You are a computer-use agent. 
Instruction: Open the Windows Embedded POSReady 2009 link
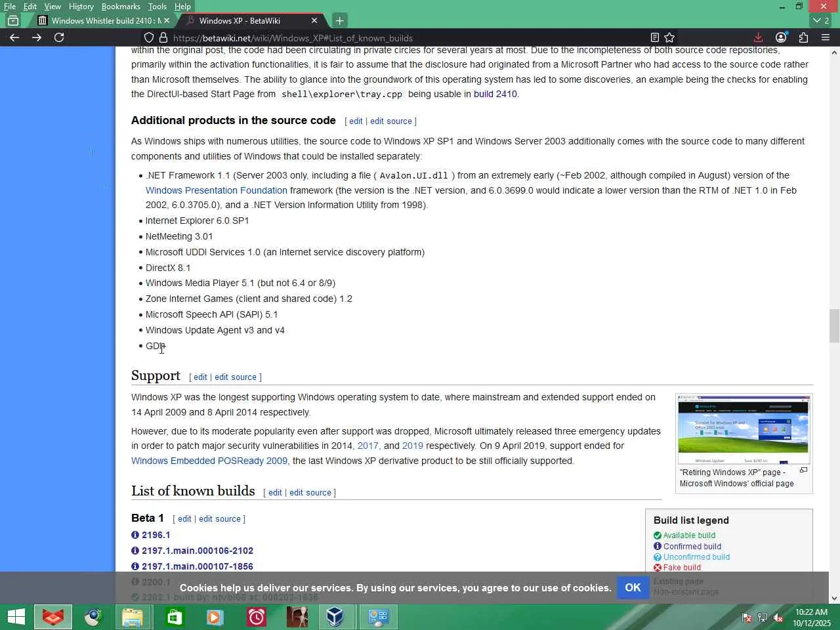click(209, 461)
